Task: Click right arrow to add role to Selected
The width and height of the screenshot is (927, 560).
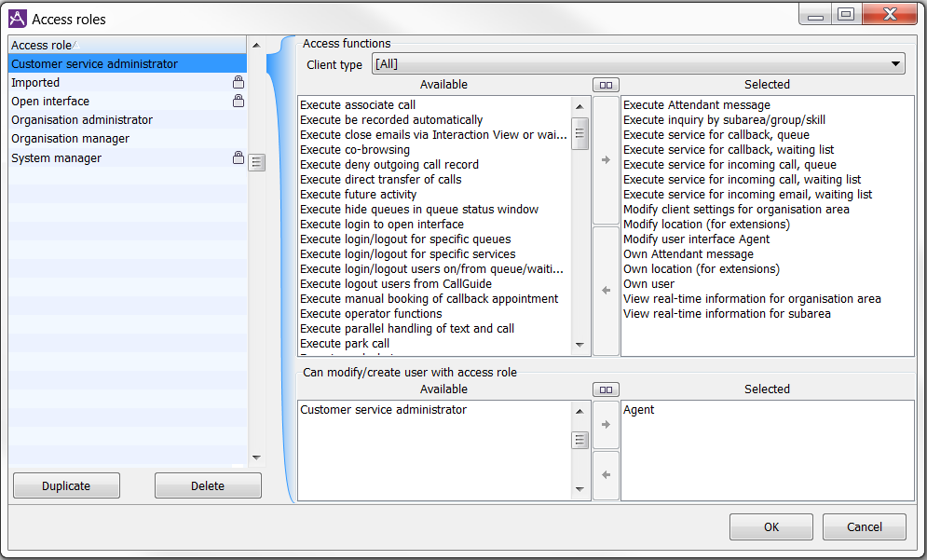Action: 606,425
